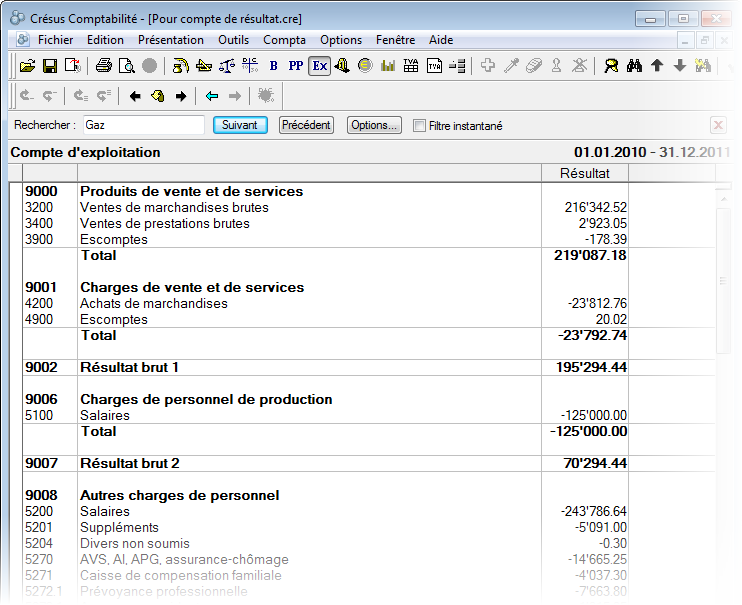Image resolution: width=742 pixels, height=605 pixels.
Task: Click the search filter icon (yellow magnifier)
Action: (x=611, y=66)
